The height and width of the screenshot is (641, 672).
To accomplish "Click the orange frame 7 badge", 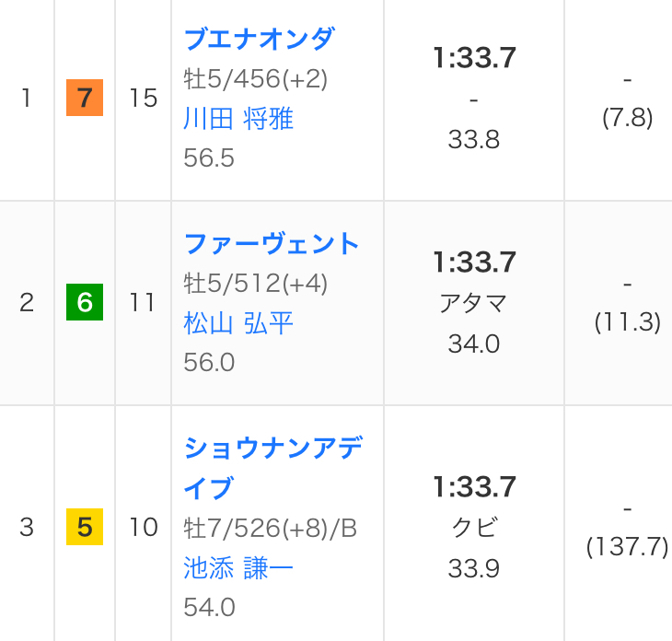I will click(85, 99).
